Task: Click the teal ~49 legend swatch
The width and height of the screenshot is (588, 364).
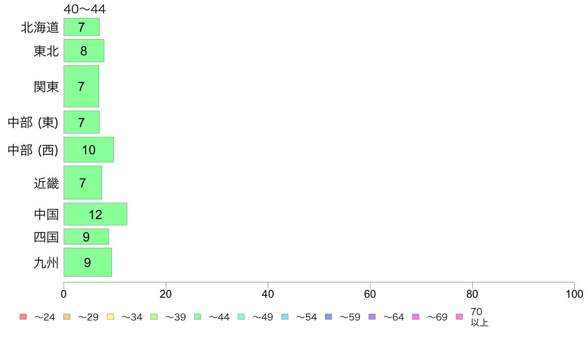Action: point(241,317)
